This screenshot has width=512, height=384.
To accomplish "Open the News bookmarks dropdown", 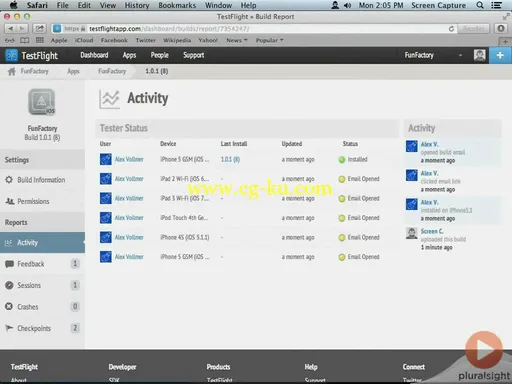I will [237, 40].
